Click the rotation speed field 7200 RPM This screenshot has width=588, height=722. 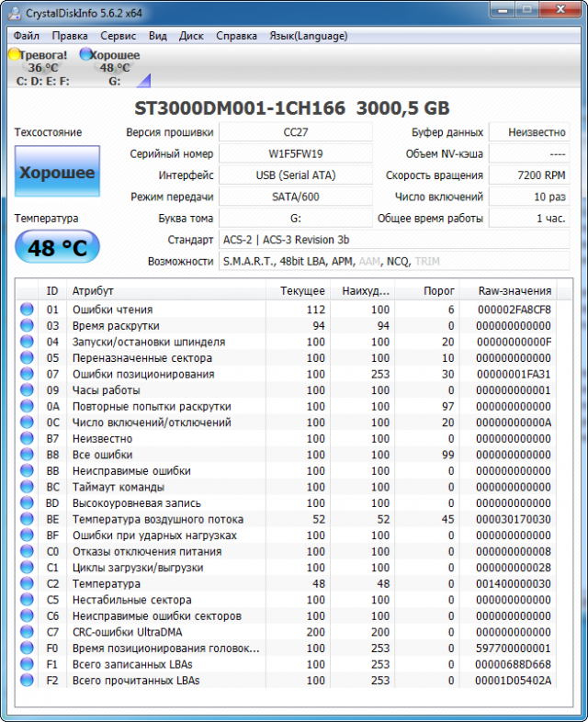click(x=529, y=175)
